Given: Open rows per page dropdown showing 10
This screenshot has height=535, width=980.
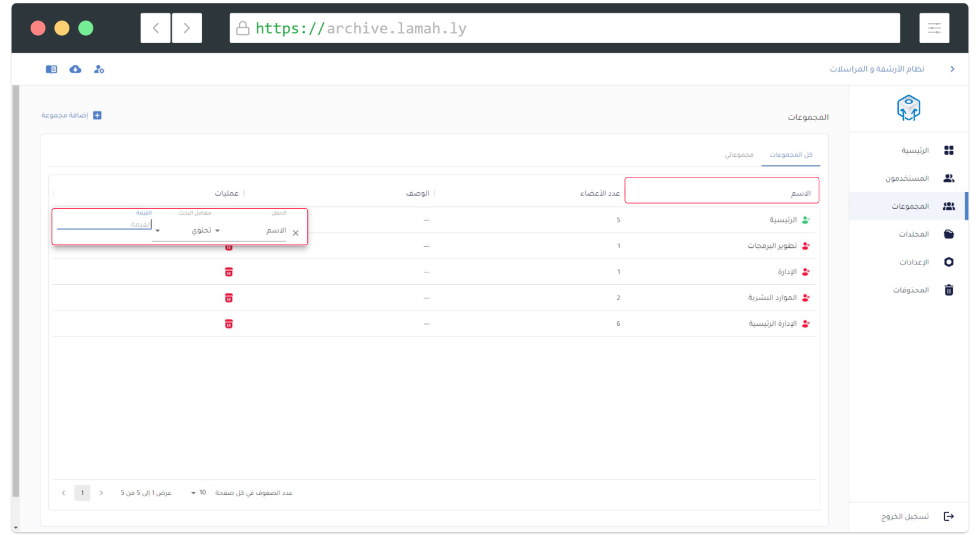Looking at the screenshot, I should pyautogui.click(x=198, y=493).
